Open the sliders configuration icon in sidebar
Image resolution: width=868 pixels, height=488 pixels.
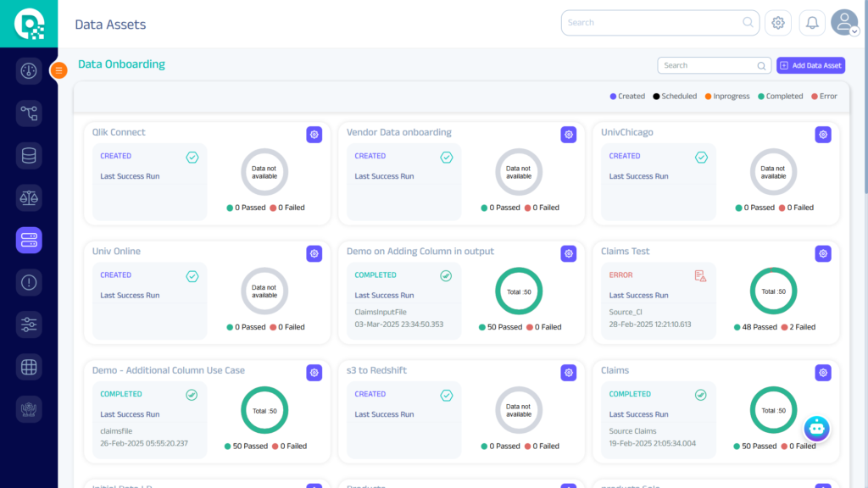(x=29, y=324)
